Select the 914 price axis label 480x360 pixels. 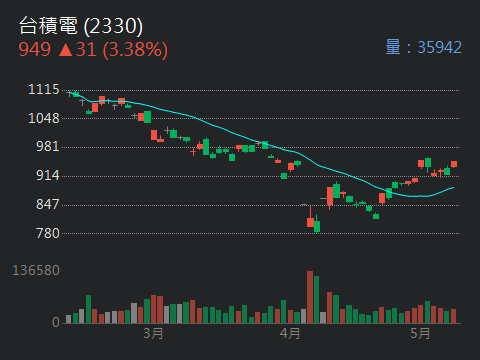point(48,175)
